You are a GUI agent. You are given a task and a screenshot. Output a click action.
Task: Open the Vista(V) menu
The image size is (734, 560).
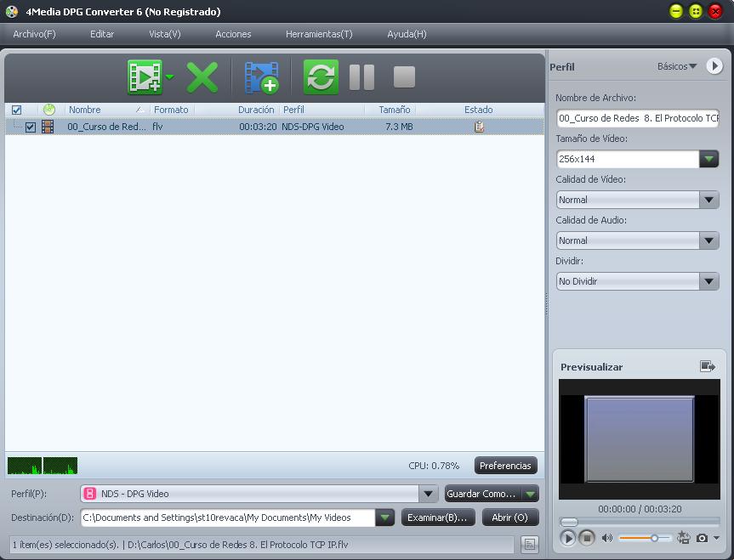(x=165, y=34)
